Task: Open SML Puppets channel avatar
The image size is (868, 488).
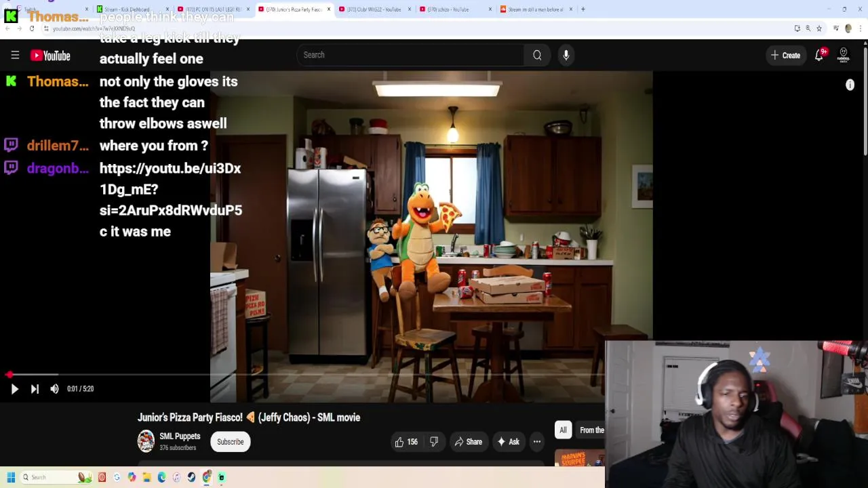Action: 146,441
